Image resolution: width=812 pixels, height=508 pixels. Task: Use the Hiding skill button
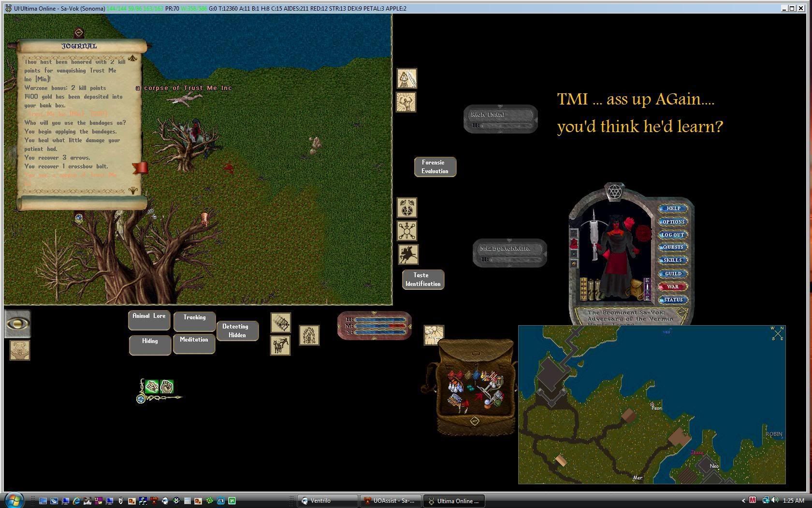pyautogui.click(x=150, y=345)
